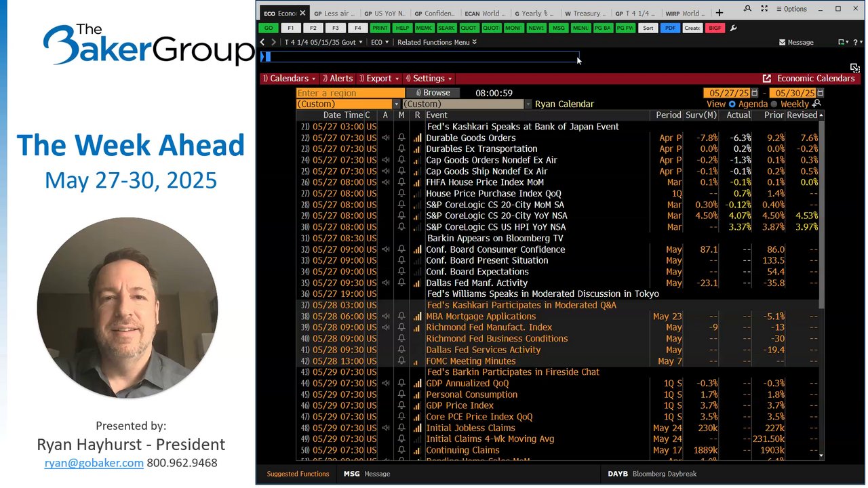
Task: Close the ECO Economic tab
Action: [302, 13]
